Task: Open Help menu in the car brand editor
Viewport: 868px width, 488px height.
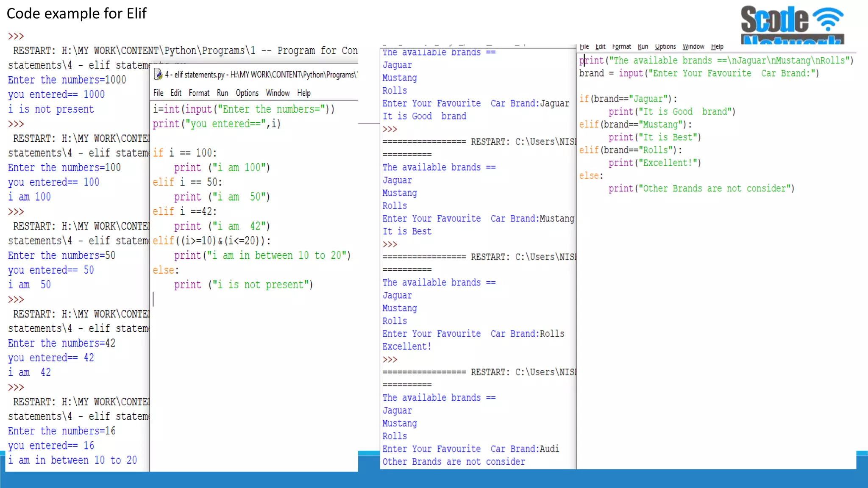Action: coord(717,47)
